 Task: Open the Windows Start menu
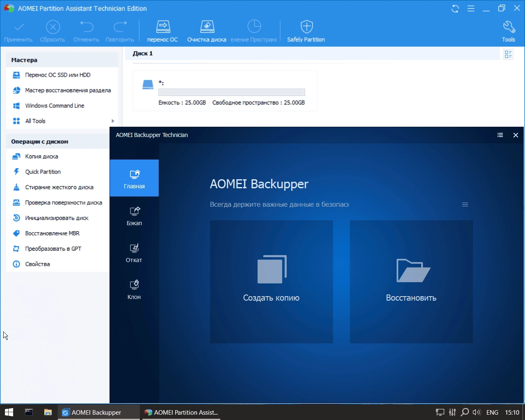coord(9,412)
